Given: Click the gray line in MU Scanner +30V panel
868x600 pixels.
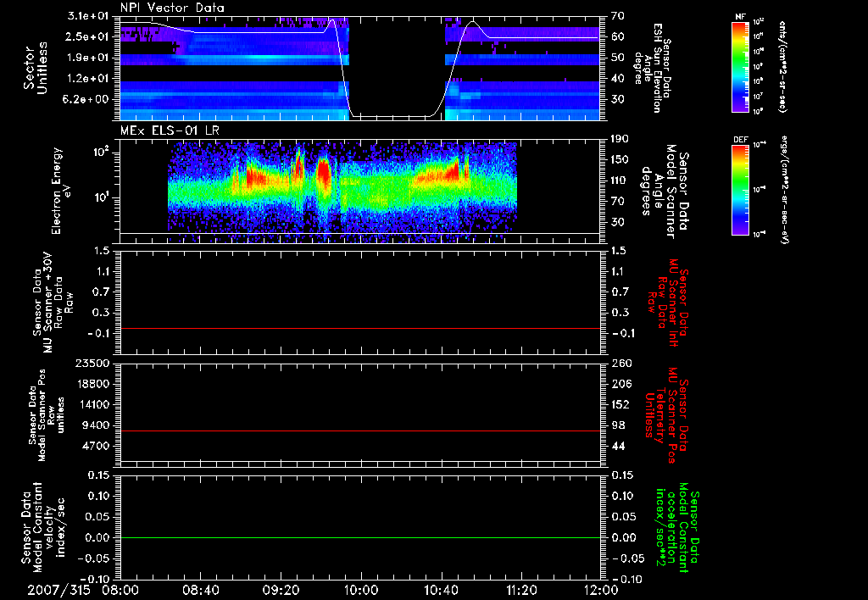Looking at the screenshot, I should [x=360, y=328].
